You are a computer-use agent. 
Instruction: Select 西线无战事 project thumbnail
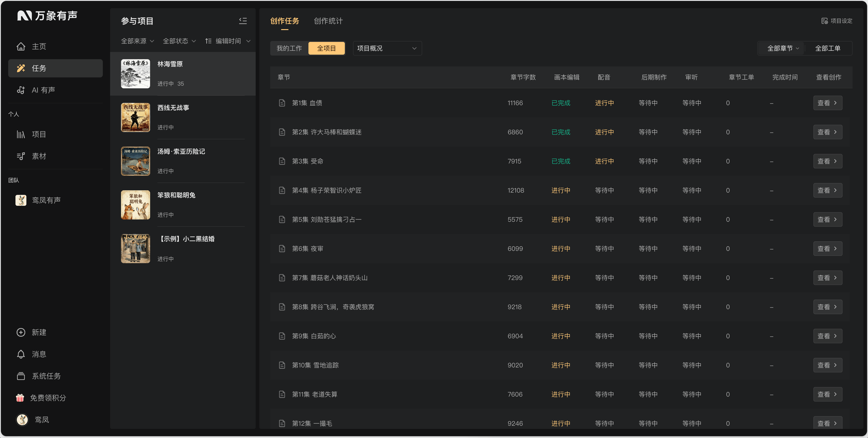(x=136, y=117)
